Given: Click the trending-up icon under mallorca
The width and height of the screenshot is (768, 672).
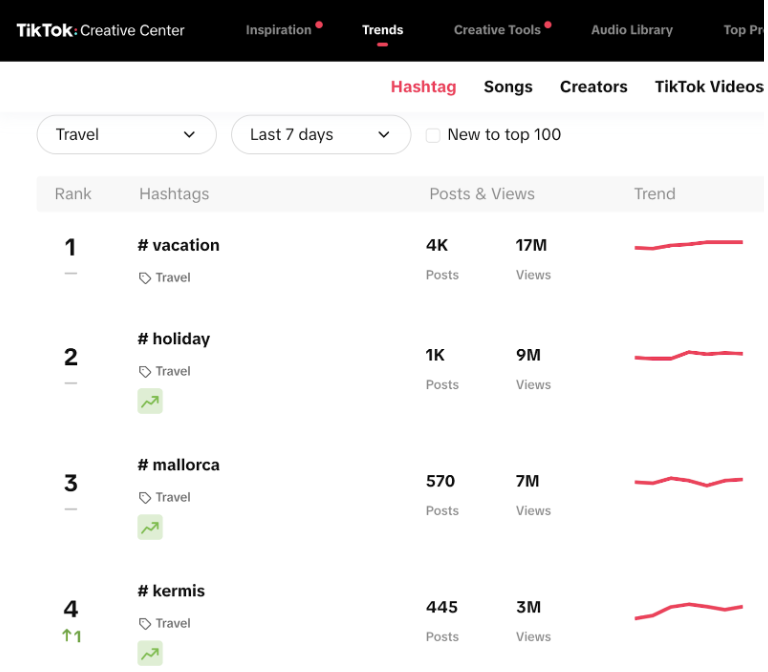Looking at the screenshot, I should pos(150,527).
